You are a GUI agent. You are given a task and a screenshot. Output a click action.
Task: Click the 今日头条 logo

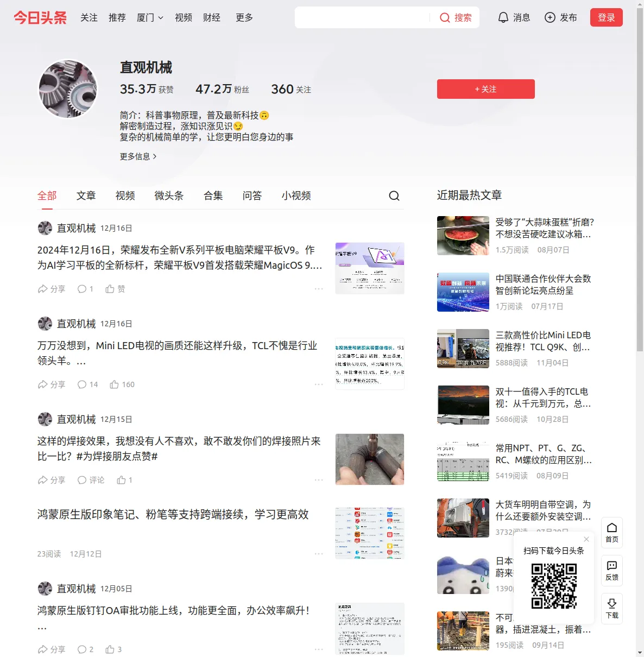[40, 17]
